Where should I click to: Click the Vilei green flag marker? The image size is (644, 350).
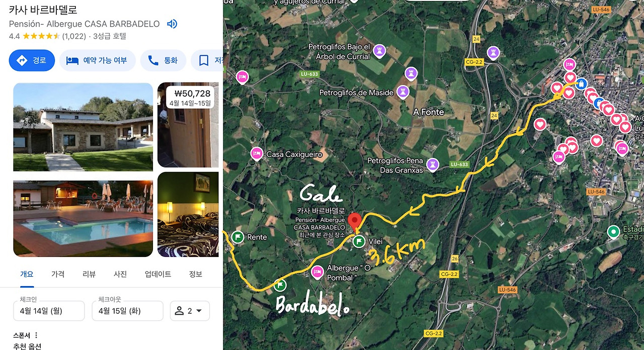359,241
